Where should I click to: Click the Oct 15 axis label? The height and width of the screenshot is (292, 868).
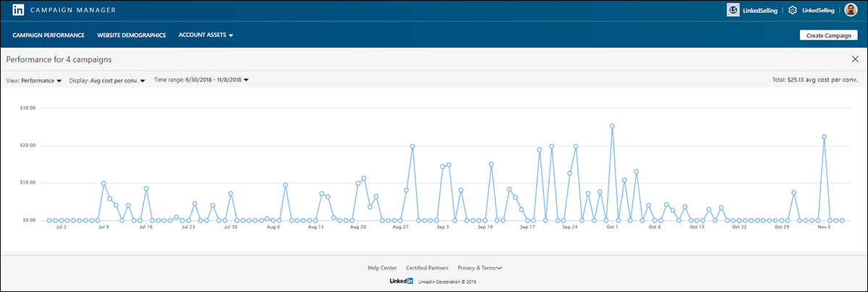pyautogui.click(x=697, y=227)
